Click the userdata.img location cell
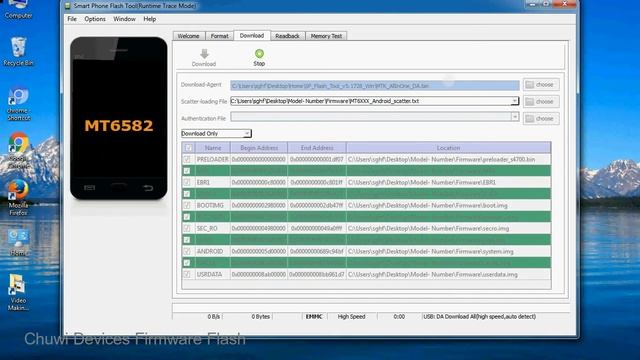This screenshot has width=640, height=360. point(449,275)
